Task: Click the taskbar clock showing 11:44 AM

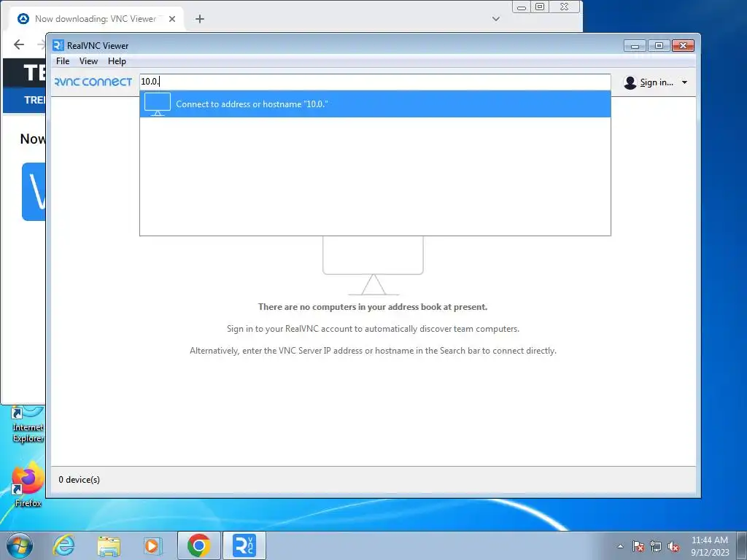Action: point(710,546)
